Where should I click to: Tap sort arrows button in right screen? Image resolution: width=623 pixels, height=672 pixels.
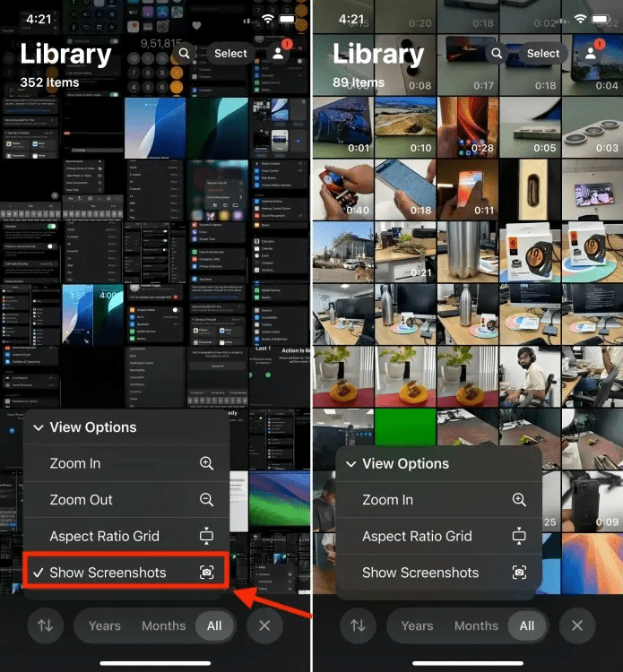358,625
